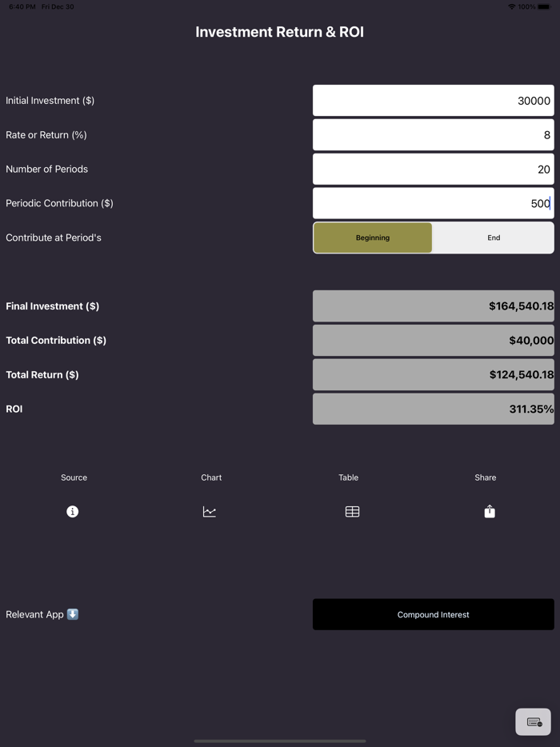
Task: Tap the Share label
Action: [x=485, y=477]
